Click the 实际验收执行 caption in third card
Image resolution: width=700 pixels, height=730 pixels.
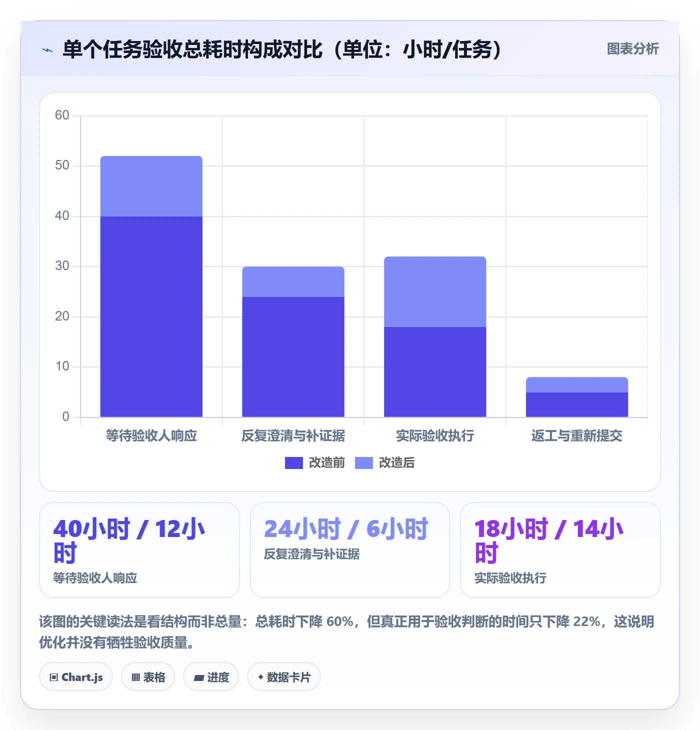click(510, 578)
